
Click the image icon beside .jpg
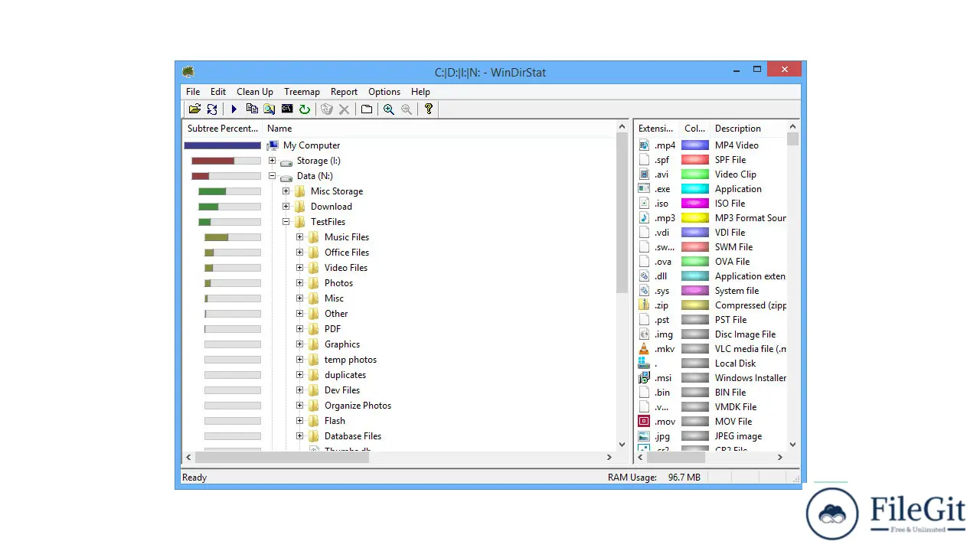point(644,436)
